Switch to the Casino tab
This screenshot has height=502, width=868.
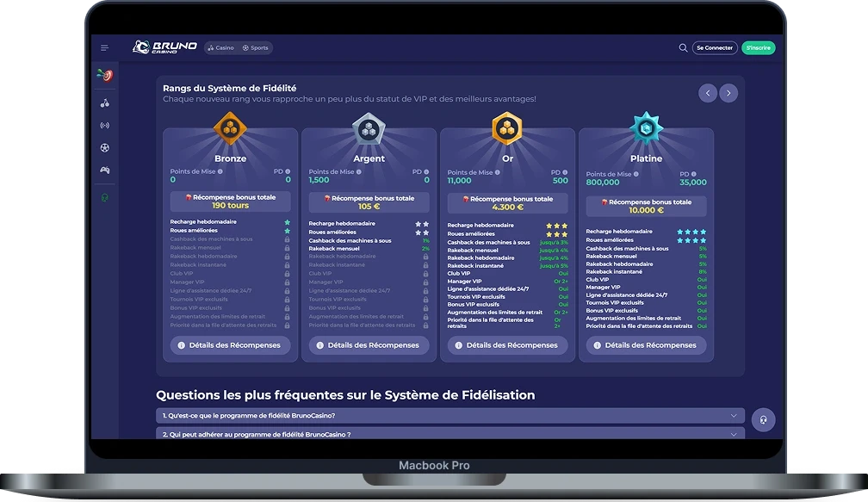coord(221,48)
